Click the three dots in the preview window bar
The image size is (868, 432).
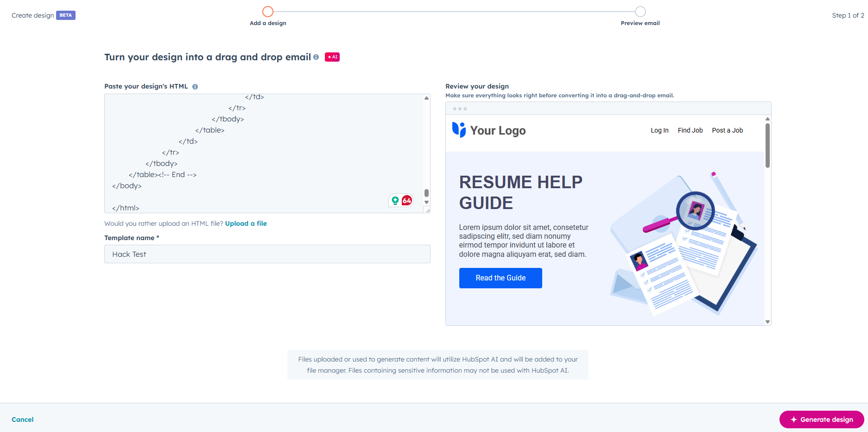(460, 108)
